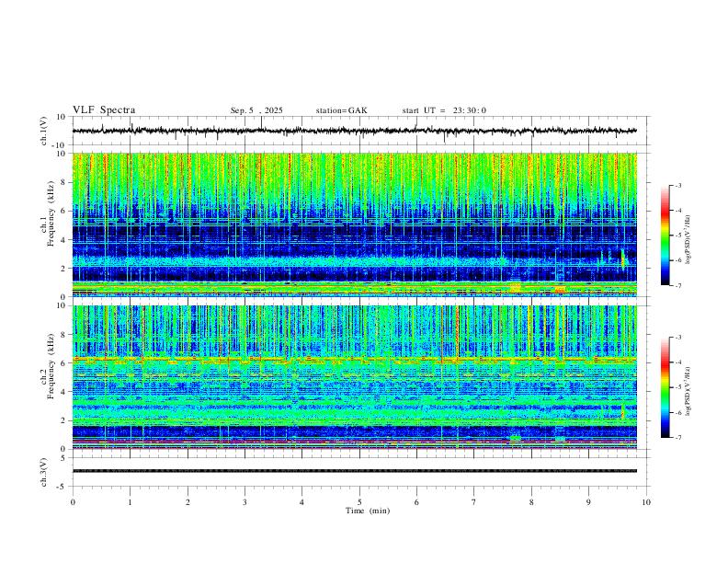Click time axis tick label '3'
728x563 pixels.
245,502
